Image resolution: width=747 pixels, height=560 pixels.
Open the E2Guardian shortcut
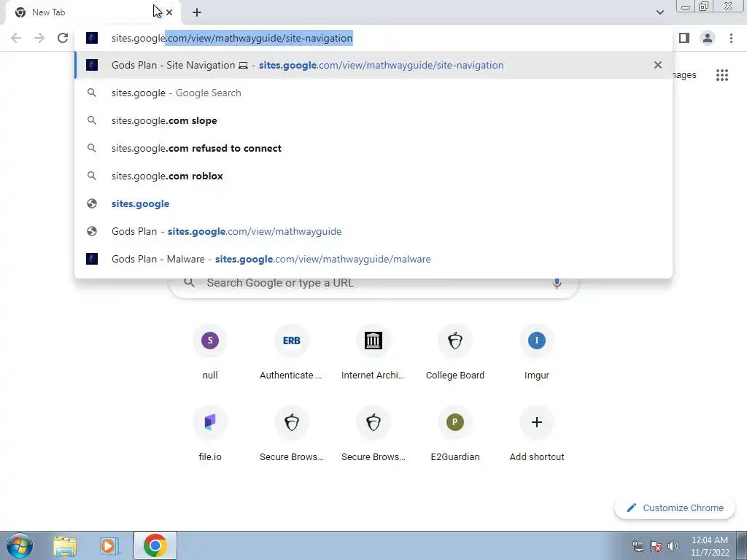(455, 434)
